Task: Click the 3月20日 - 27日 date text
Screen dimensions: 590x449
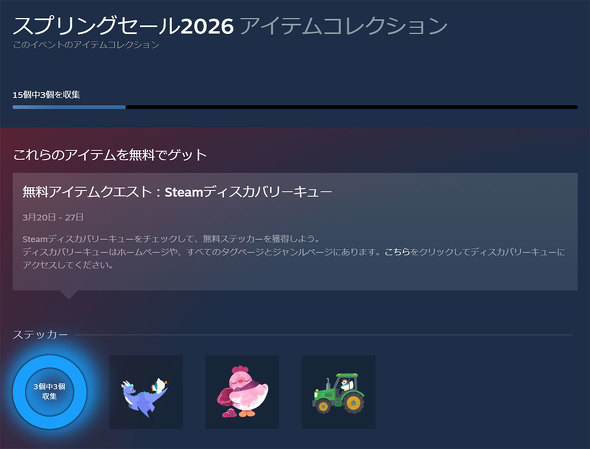Action: coord(53,217)
